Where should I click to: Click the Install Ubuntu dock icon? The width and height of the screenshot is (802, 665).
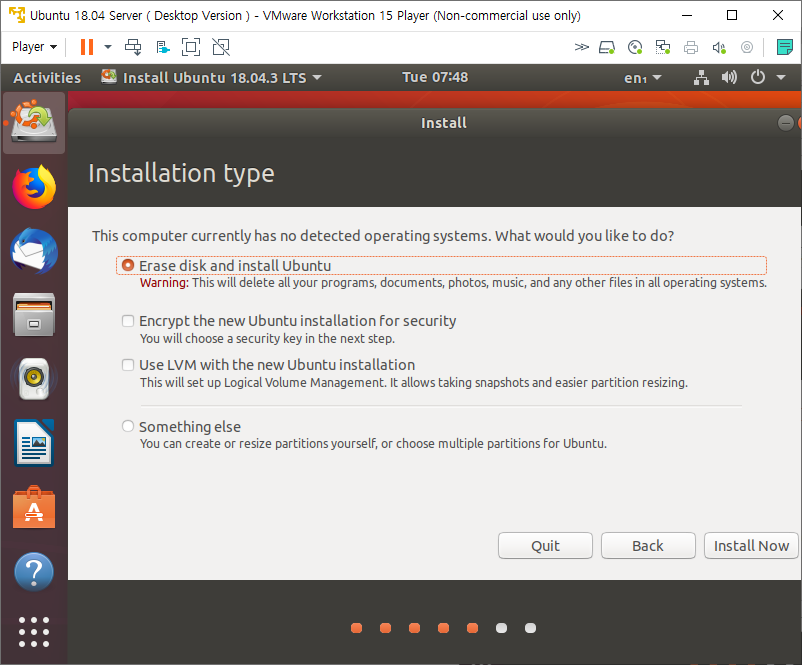pyautogui.click(x=34, y=123)
